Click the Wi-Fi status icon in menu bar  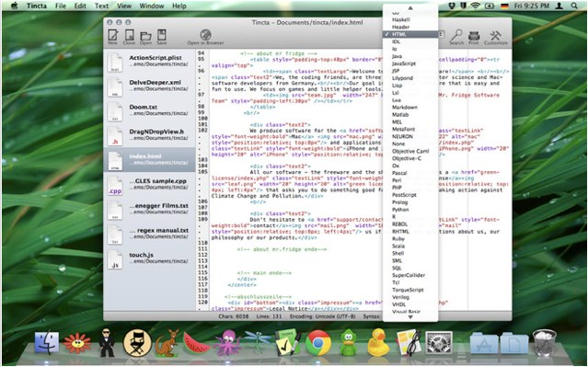pos(476,6)
